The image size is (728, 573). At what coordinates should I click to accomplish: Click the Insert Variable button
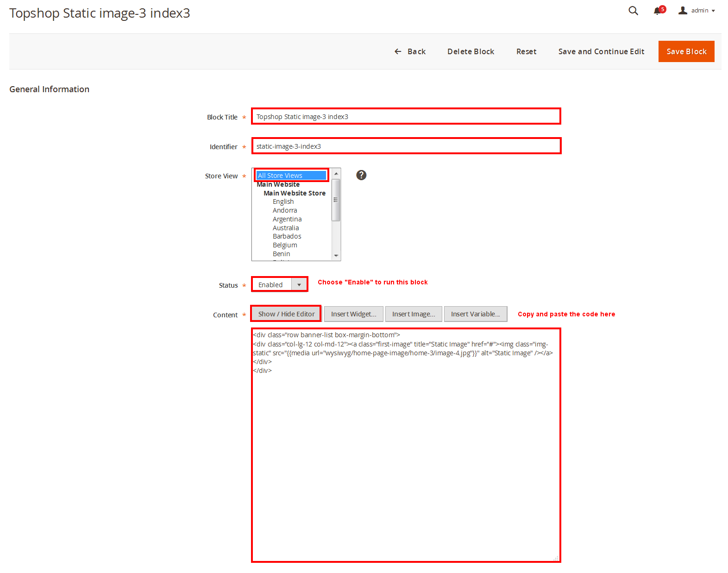point(475,314)
